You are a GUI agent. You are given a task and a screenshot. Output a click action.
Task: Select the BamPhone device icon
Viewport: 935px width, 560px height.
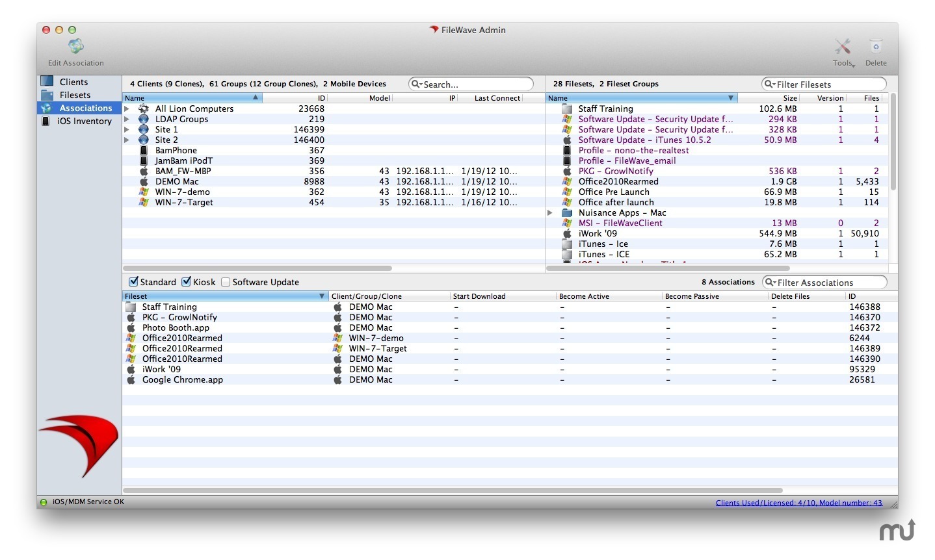144,150
